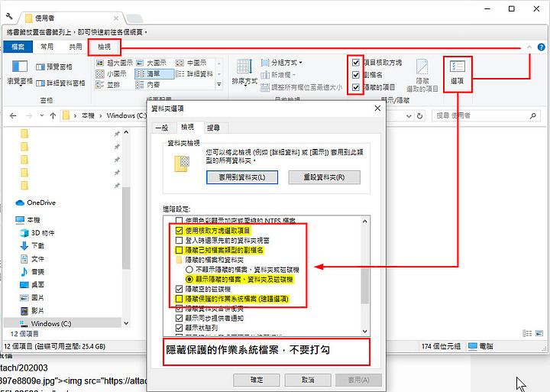The width and height of the screenshot is (550, 392).
Task: Choose 小圖示 small icons layout
Action: [112, 73]
